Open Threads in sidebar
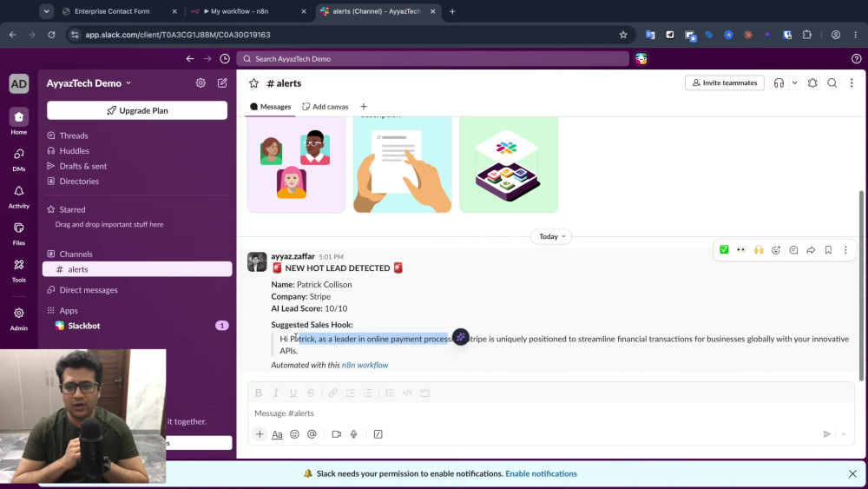 (x=74, y=135)
